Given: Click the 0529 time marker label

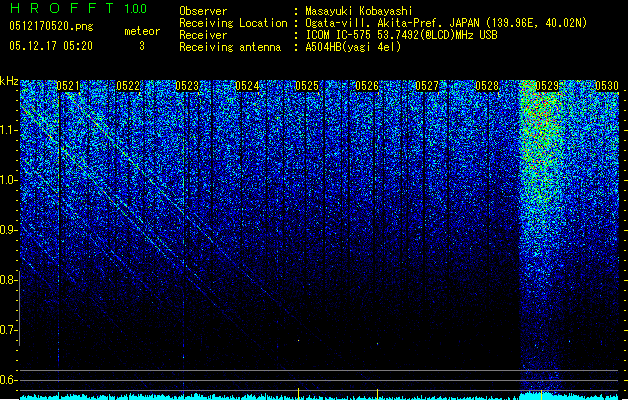Looking at the screenshot, I should 547,86.
